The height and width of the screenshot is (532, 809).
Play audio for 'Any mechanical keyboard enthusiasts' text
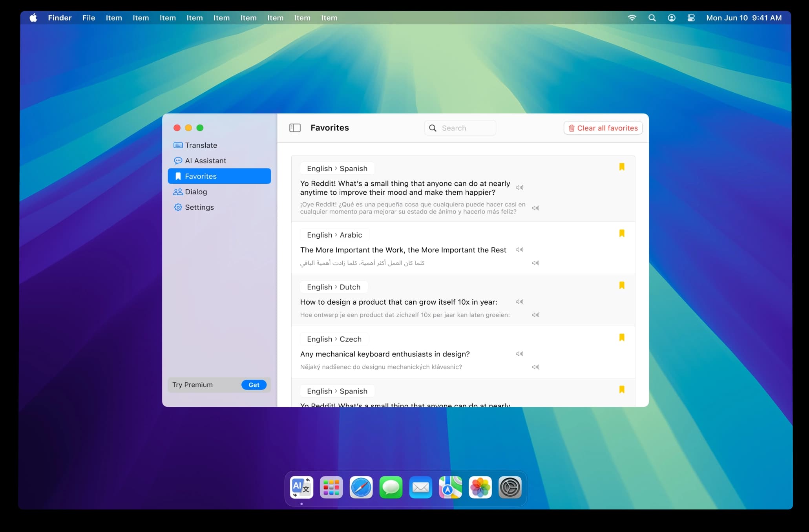tap(519, 354)
